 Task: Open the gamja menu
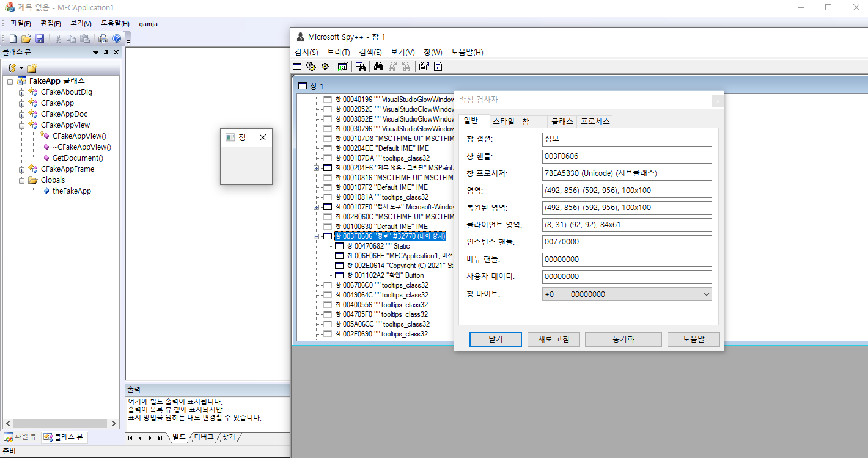coord(149,24)
